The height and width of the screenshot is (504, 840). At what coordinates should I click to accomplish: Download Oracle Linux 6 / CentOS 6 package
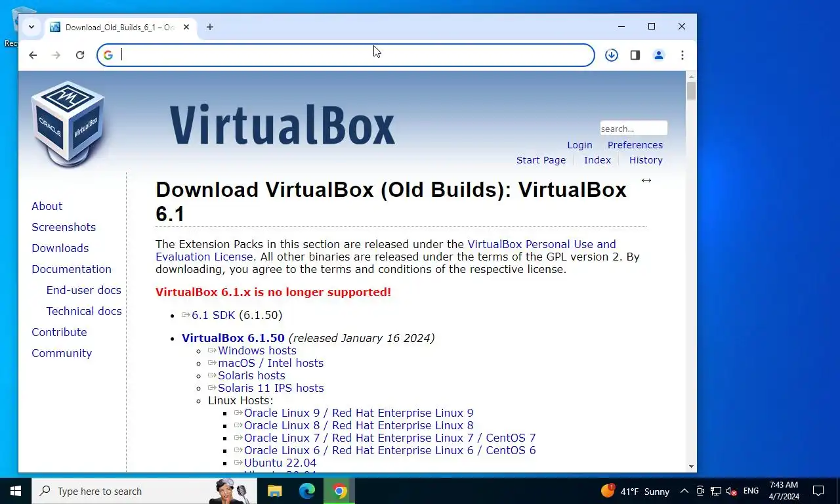pos(390,450)
